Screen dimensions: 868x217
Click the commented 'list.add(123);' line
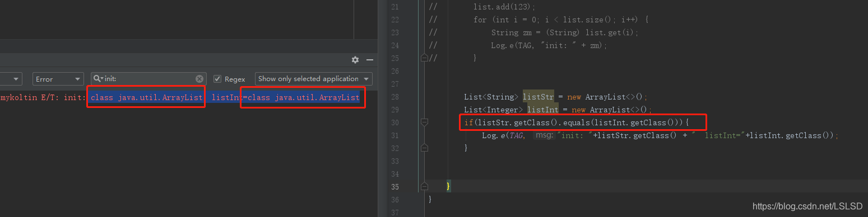(x=504, y=7)
